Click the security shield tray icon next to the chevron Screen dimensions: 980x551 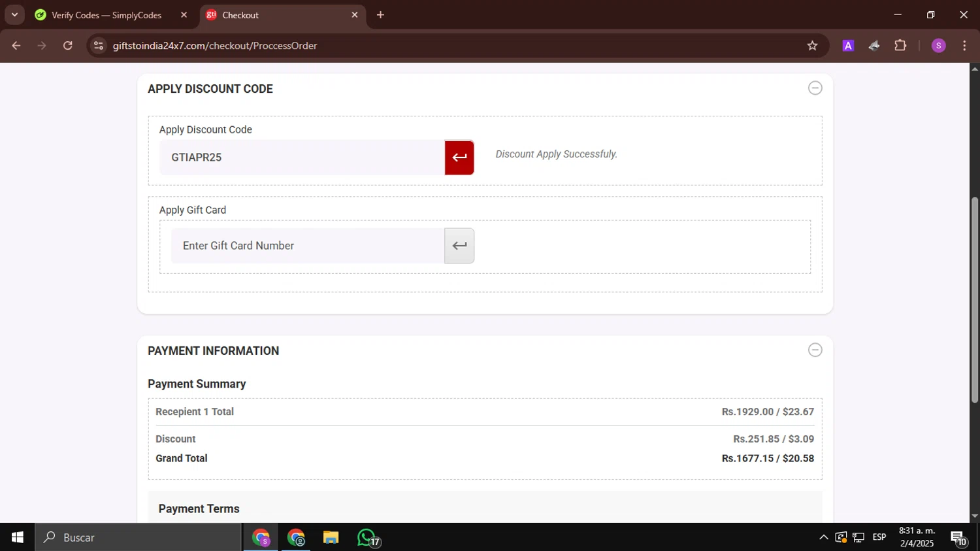841,537
